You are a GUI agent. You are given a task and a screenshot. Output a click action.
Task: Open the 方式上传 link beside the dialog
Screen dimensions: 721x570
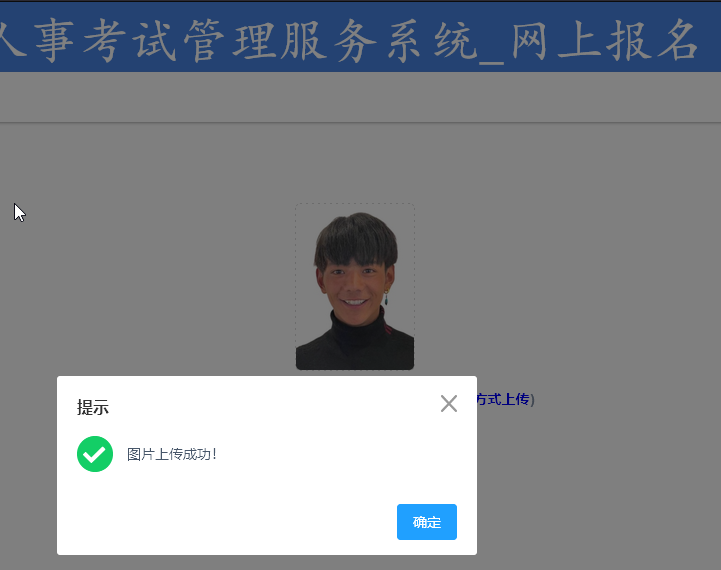[x=503, y=399]
